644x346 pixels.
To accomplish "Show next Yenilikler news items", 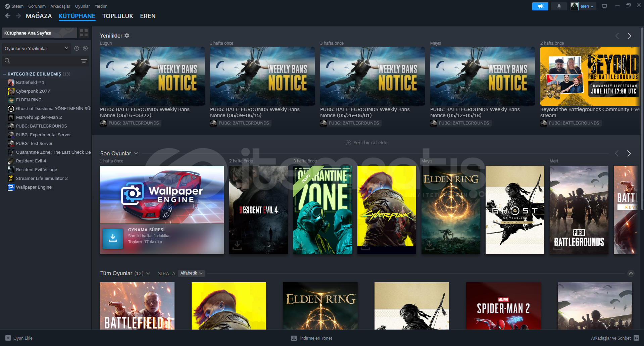I will [629, 36].
